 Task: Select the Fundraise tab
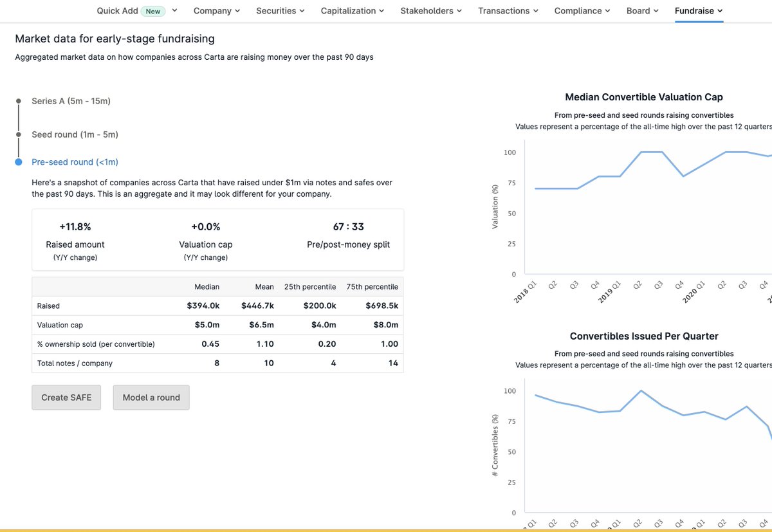pos(699,11)
